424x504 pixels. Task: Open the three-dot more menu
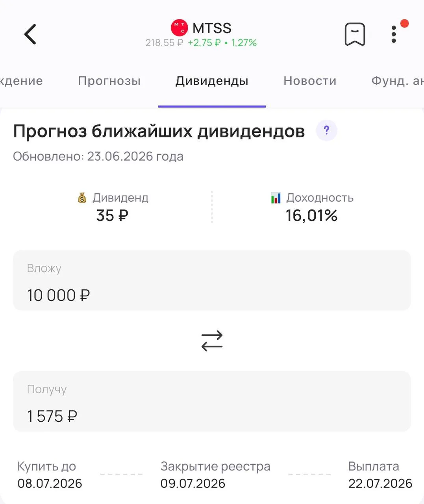(x=394, y=34)
